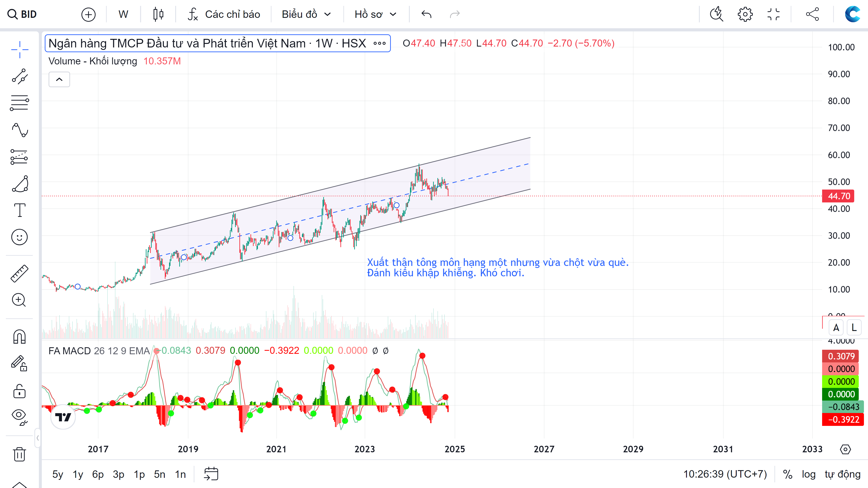868x488 pixels.
Task: Click the undo arrow button
Action: [426, 14]
